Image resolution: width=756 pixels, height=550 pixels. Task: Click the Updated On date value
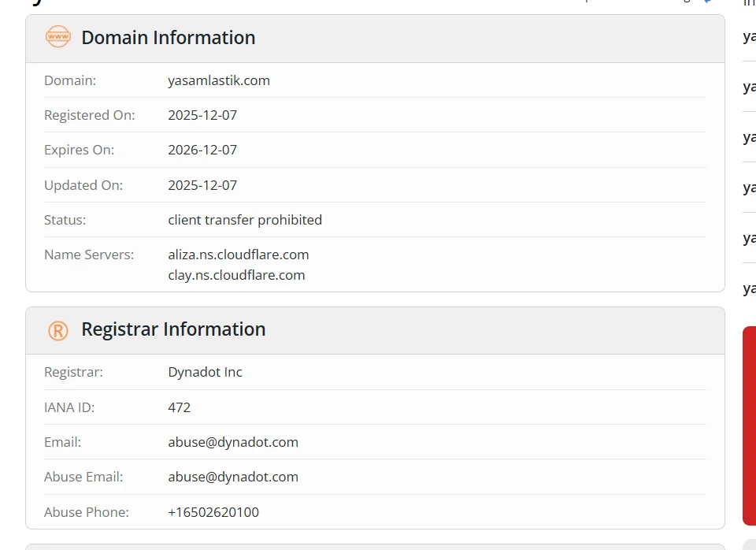pyautogui.click(x=202, y=185)
